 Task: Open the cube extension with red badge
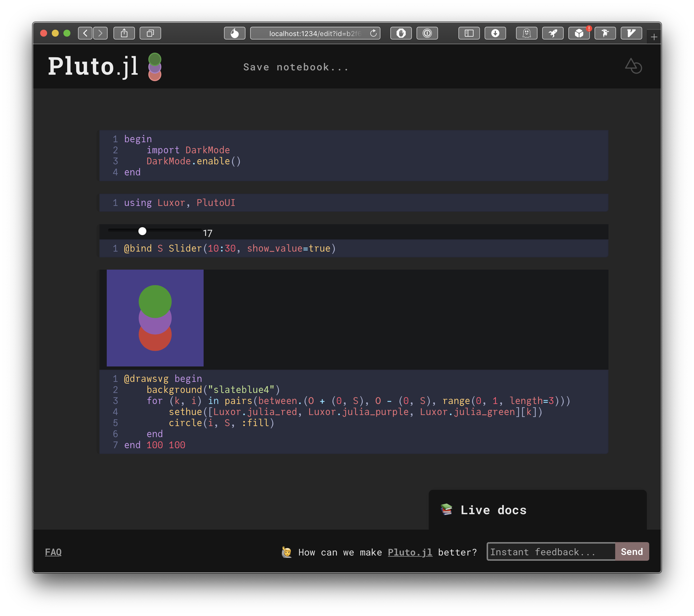pyautogui.click(x=579, y=33)
